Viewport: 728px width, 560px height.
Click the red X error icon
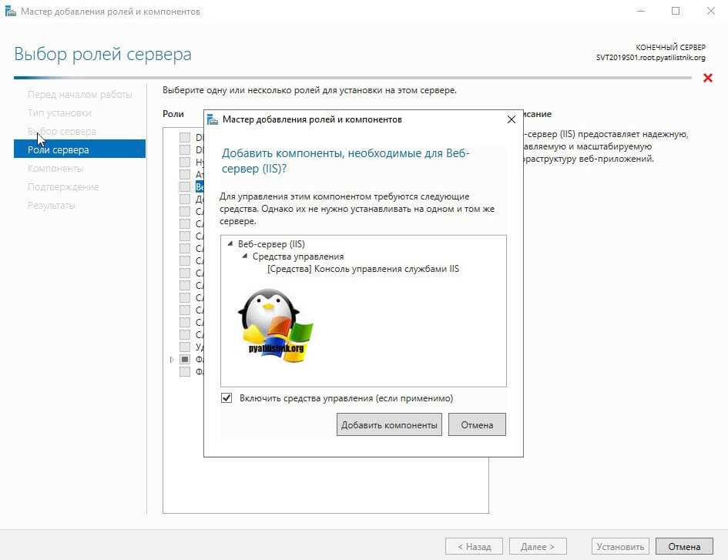tap(707, 78)
